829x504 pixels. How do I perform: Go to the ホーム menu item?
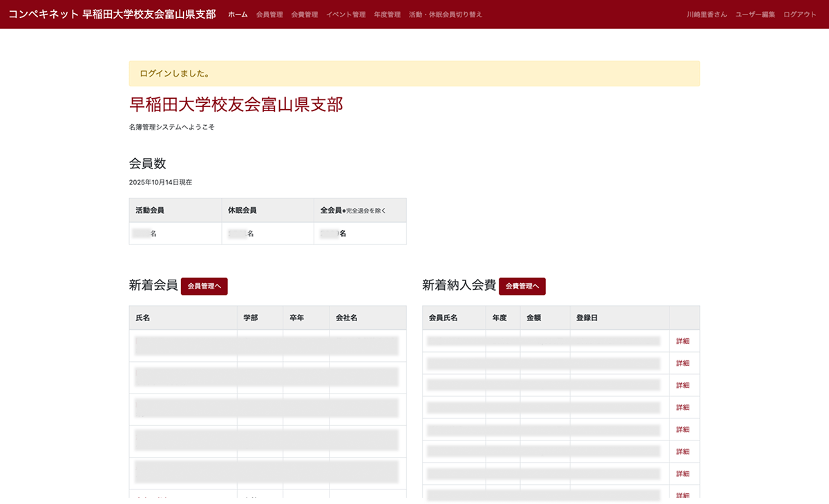point(238,14)
